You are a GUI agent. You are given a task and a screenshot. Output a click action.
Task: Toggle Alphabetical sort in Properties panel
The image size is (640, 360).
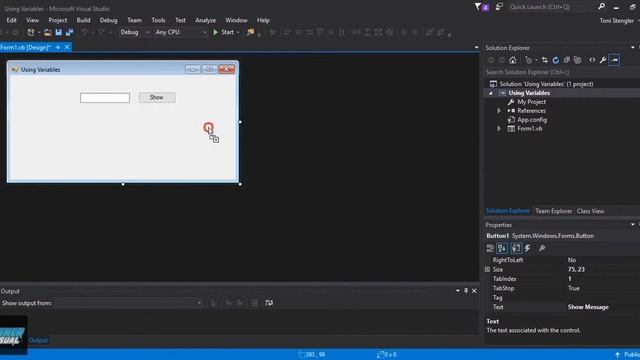(x=502, y=248)
